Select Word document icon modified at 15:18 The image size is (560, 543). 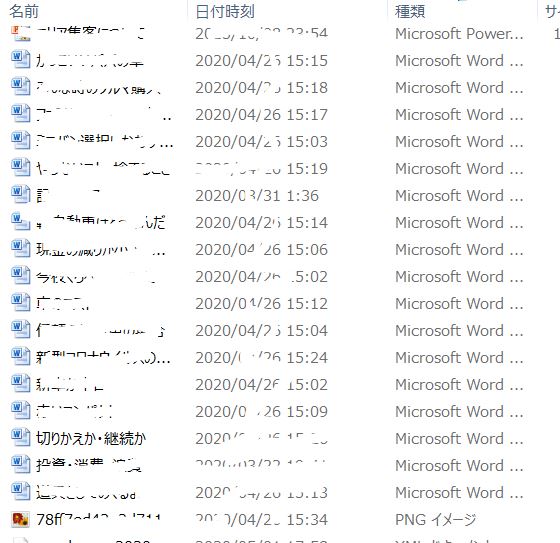click(x=21, y=87)
